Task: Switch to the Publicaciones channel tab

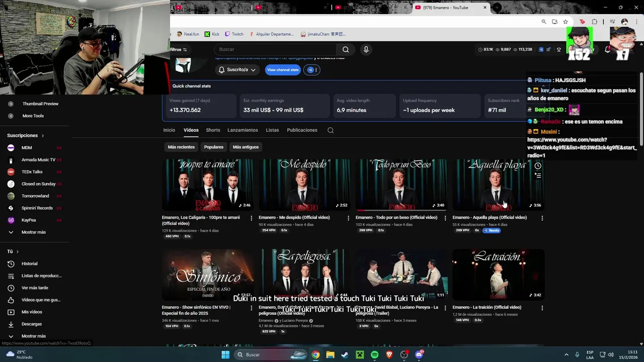Action: coord(302,130)
